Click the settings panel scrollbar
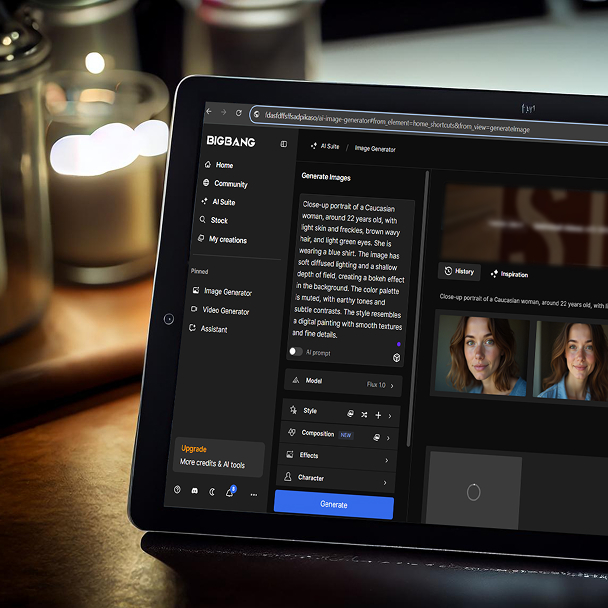Viewport: 608px width, 608px height. pyautogui.click(x=418, y=308)
